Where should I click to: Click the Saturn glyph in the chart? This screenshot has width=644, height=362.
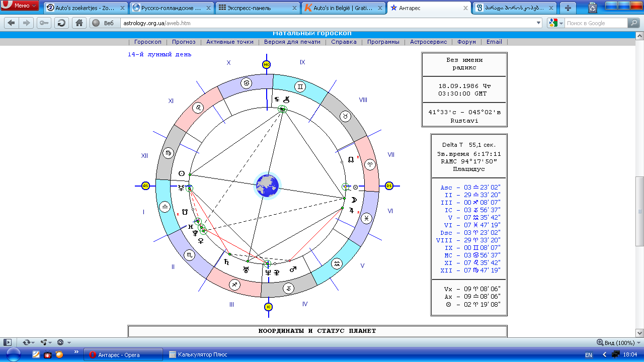[x=226, y=262]
